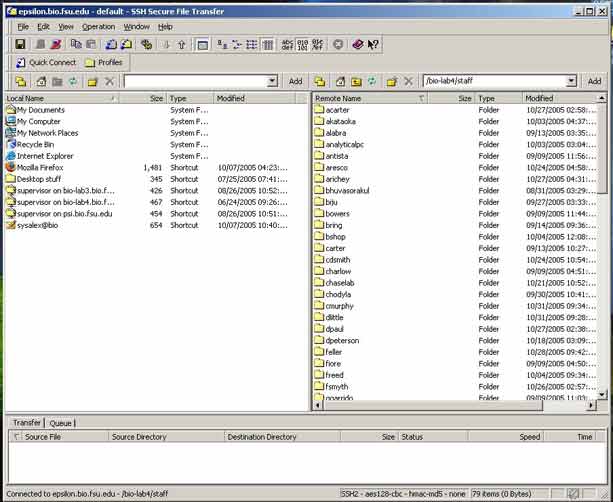This screenshot has width=613, height=502.
Task: Click the What's This help pointer icon
Action: (x=373, y=45)
